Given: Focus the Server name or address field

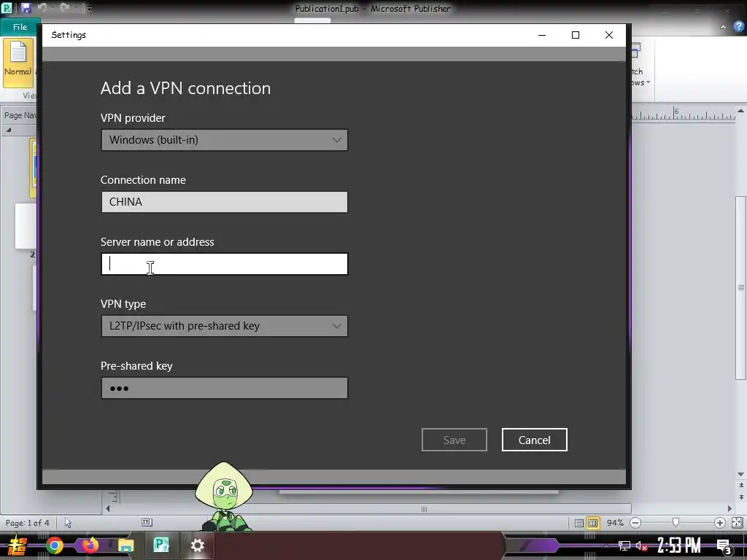Looking at the screenshot, I should coord(225,264).
